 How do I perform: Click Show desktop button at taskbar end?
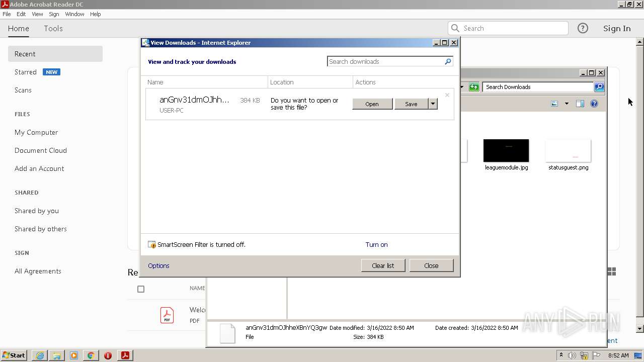[638, 355]
